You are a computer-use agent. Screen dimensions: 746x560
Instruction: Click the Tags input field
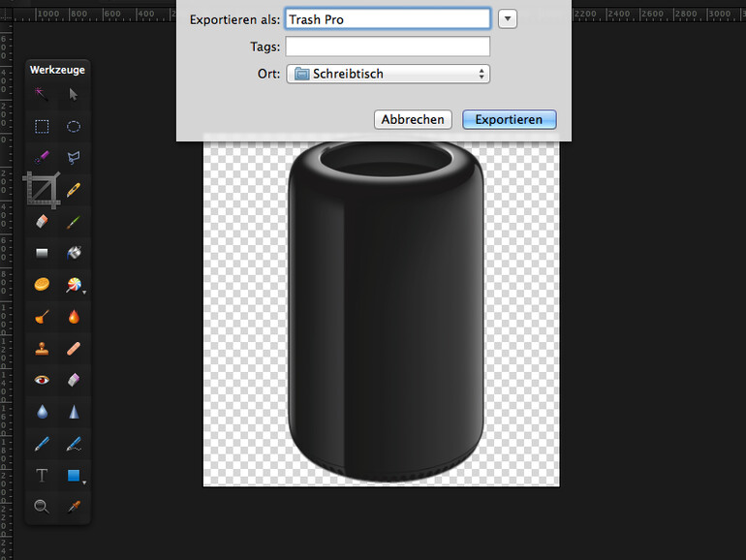[x=388, y=47]
